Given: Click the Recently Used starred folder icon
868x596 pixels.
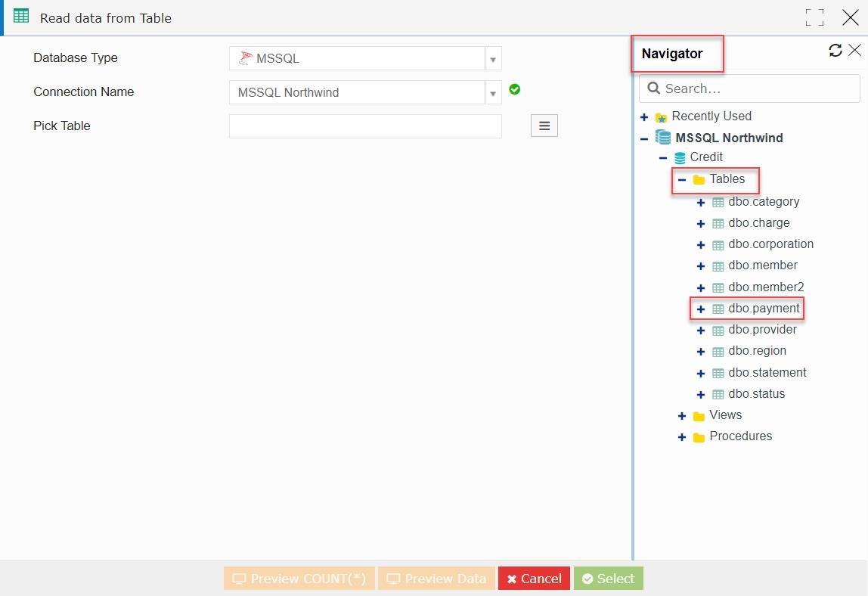Looking at the screenshot, I should click(661, 117).
